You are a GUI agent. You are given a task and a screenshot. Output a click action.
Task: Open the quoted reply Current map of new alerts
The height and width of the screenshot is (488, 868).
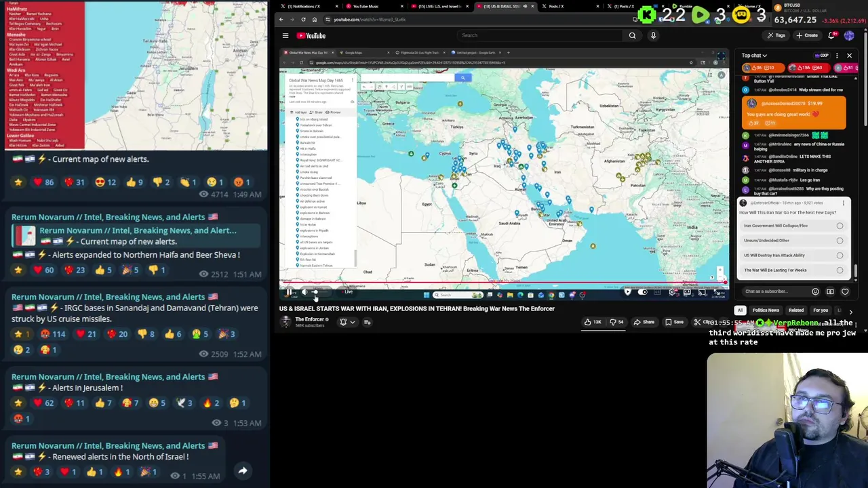click(136, 236)
